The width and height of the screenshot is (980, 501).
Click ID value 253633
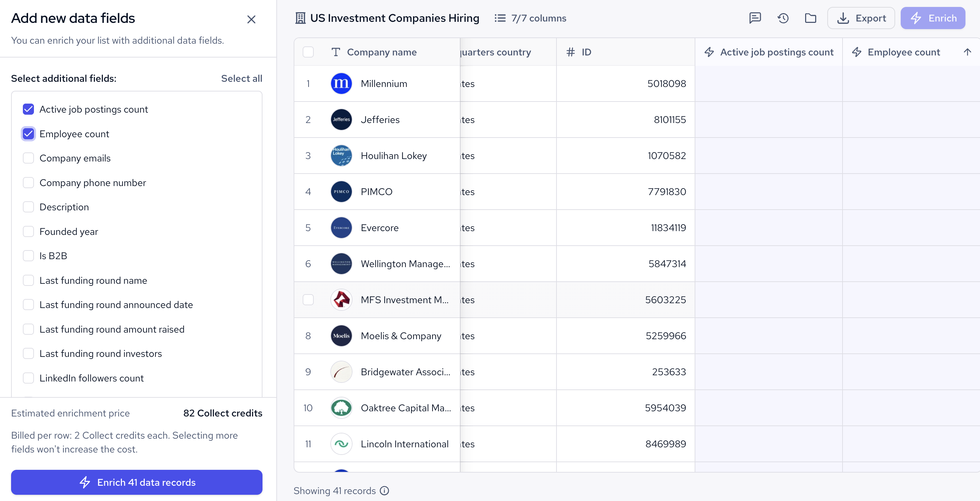(x=669, y=371)
